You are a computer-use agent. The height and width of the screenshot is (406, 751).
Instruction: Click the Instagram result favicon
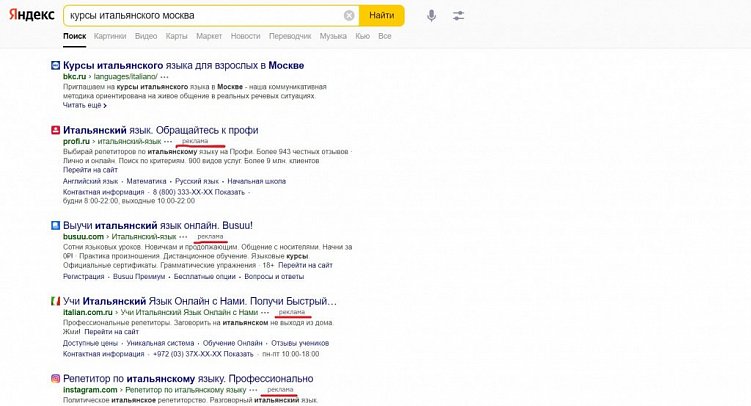(56, 378)
